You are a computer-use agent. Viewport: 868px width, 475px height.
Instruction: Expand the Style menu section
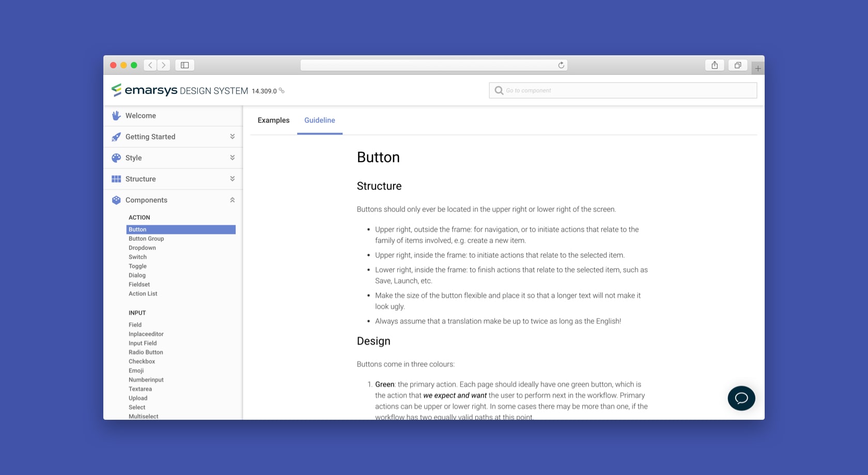232,158
